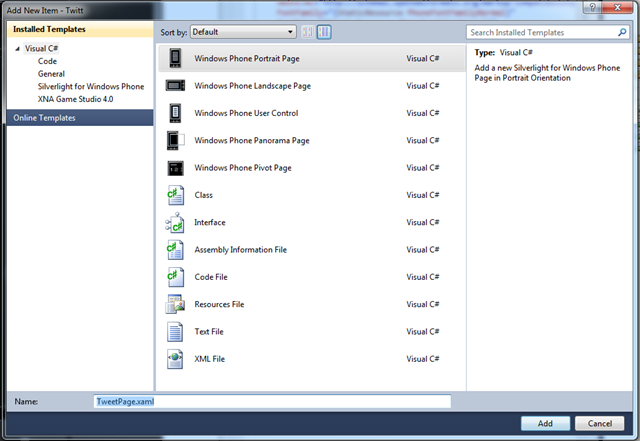
Task: Click Visual C# in the Class row
Action: (x=422, y=195)
